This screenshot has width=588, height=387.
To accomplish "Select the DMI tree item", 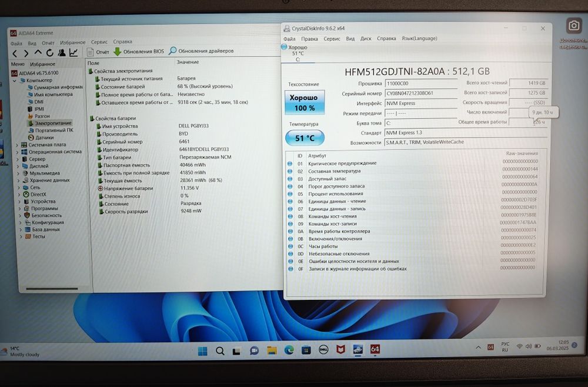I will point(36,102).
